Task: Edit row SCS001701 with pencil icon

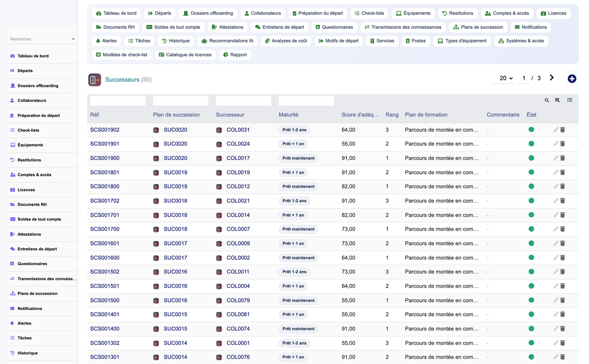Action: pyautogui.click(x=556, y=215)
